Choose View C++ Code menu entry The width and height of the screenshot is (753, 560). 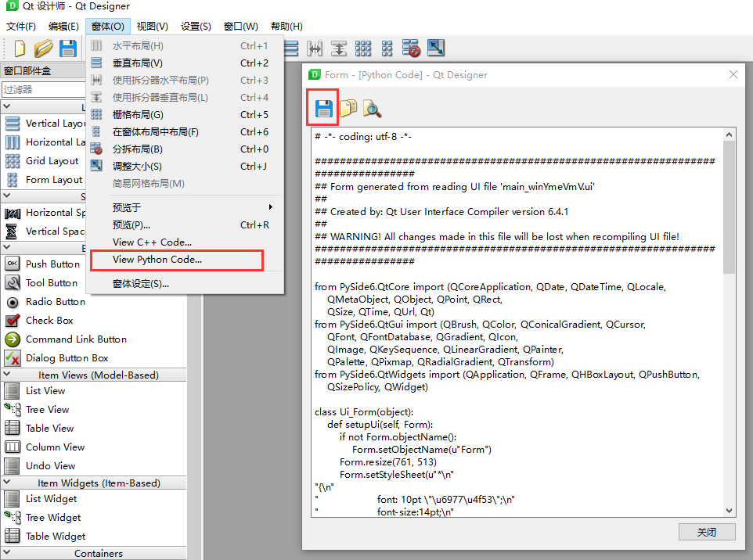[185, 242]
